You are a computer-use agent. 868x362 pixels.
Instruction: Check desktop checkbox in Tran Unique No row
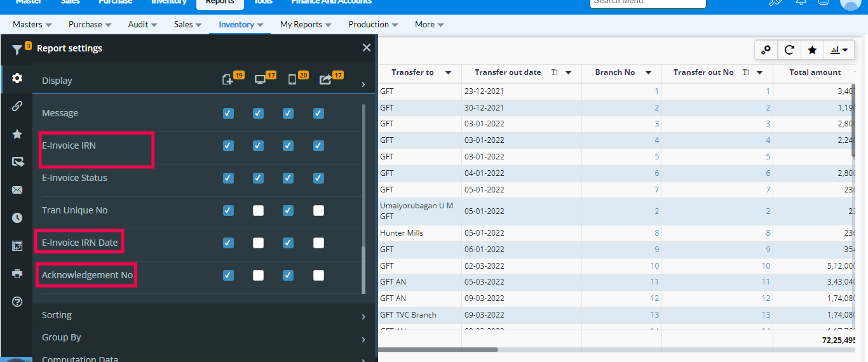[x=258, y=210]
